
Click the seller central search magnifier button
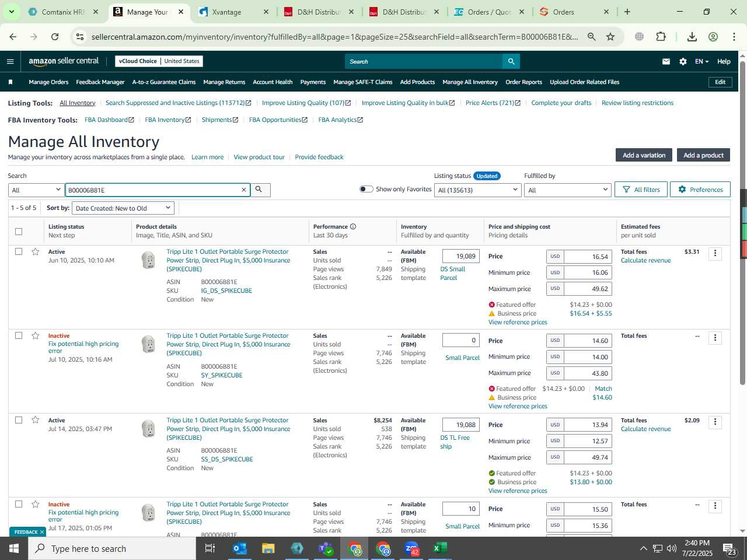coord(511,61)
